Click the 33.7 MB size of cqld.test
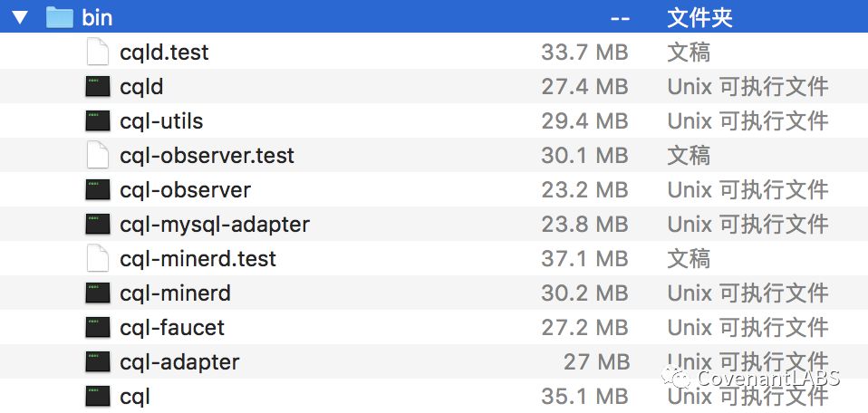Viewport: 868px width, 413px height. click(x=584, y=53)
